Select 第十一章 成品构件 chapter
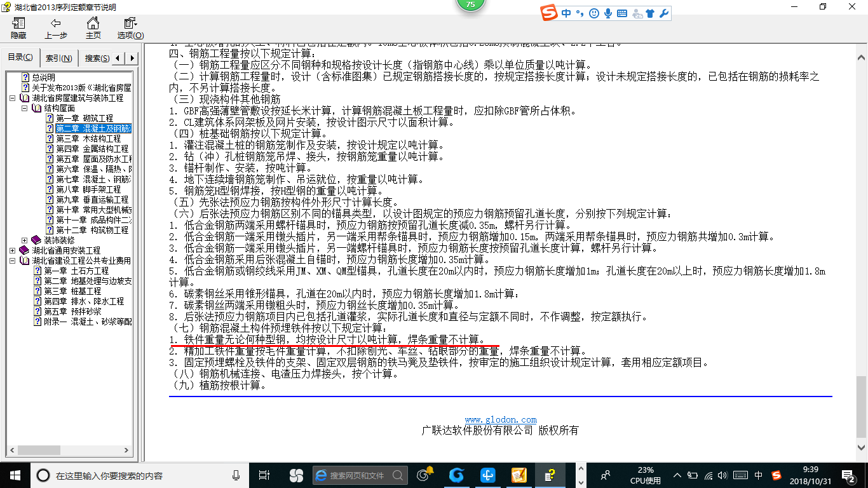The image size is (868, 488). (x=93, y=220)
